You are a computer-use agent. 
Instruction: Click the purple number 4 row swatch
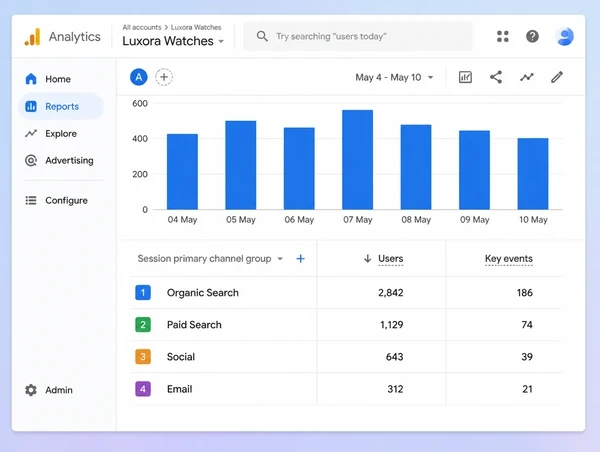[x=143, y=389]
